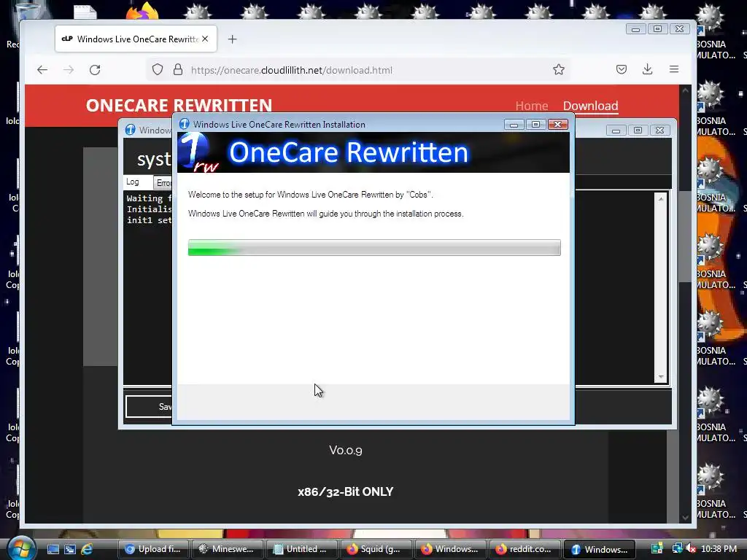Open the tracking protection shield icon
The width and height of the screenshot is (747, 560).
[x=158, y=70]
